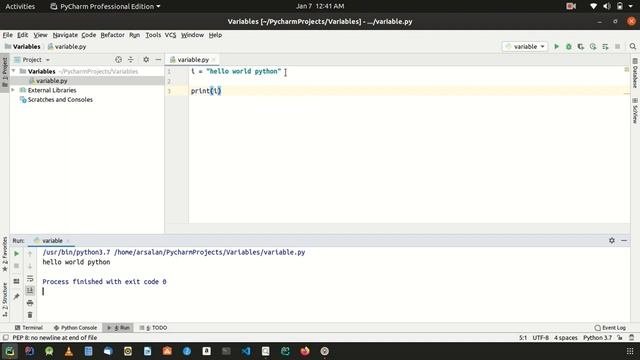Screen dimensions: 640x360
Task: Open the SciView side tool window
Action: pos(635,111)
